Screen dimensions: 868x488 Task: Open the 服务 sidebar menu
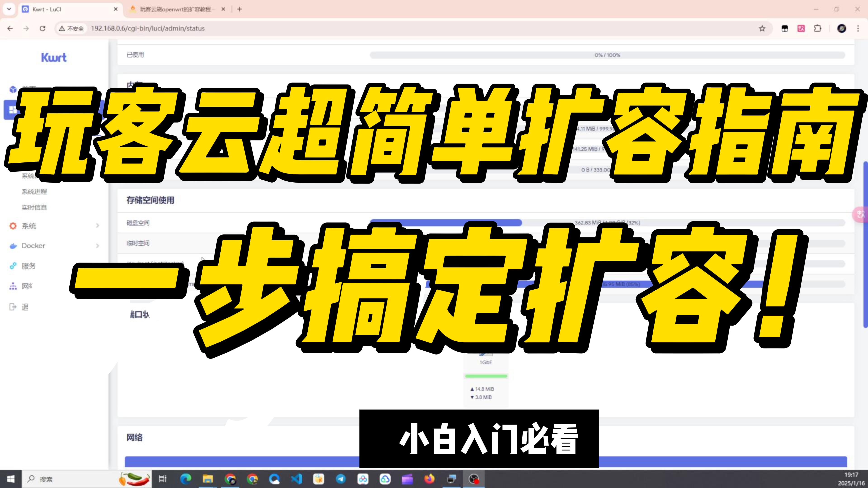point(29,266)
